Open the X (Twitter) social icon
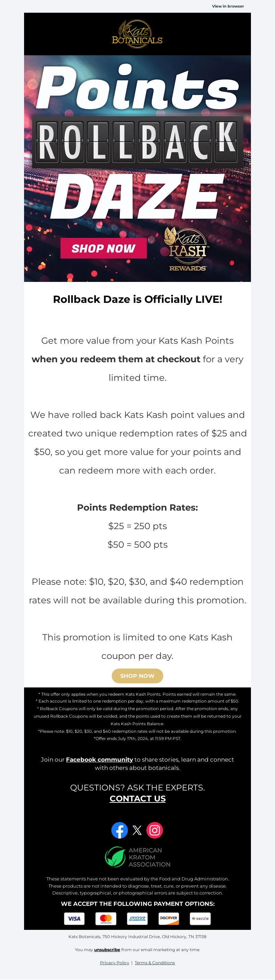 point(137,830)
